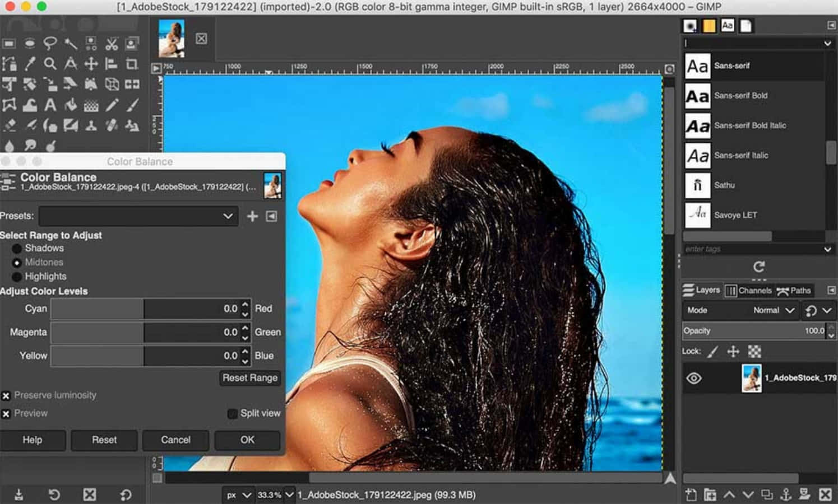Viewport: 838px width, 504px height.
Task: Open the Presets dropdown
Action: 137,216
